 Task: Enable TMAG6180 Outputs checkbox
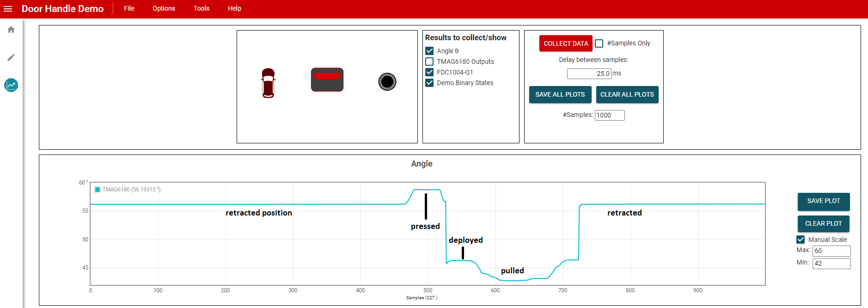pyautogui.click(x=429, y=62)
